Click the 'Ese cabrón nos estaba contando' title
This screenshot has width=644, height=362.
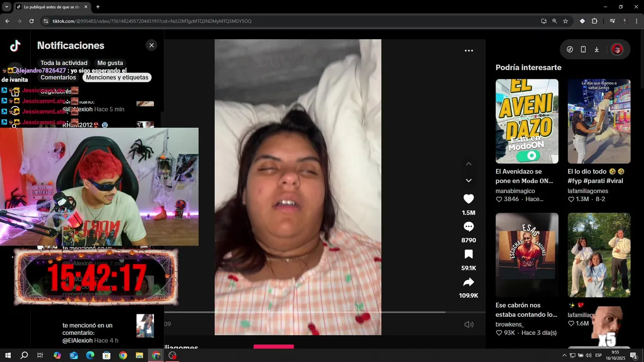(526, 310)
